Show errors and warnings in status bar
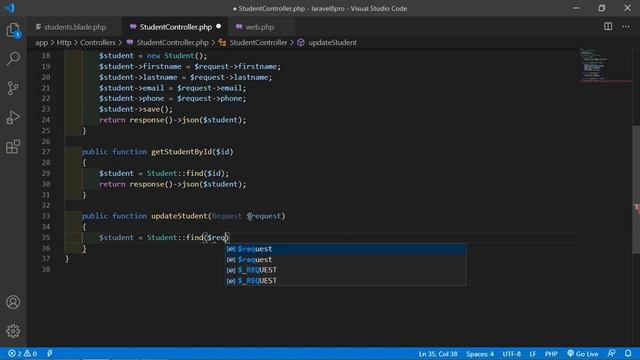The height and width of the screenshot is (360, 640). click(x=22, y=353)
